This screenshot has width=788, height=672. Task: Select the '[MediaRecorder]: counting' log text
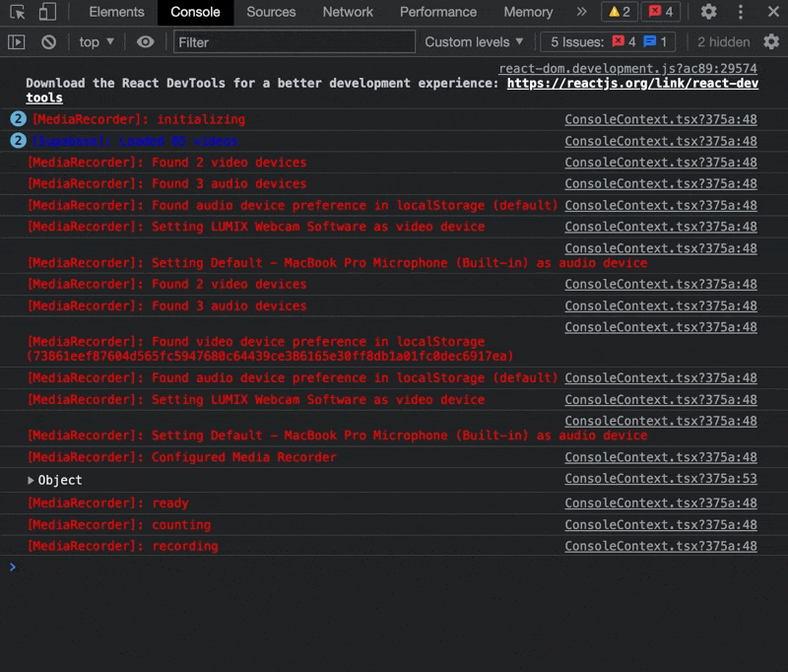(x=119, y=525)
